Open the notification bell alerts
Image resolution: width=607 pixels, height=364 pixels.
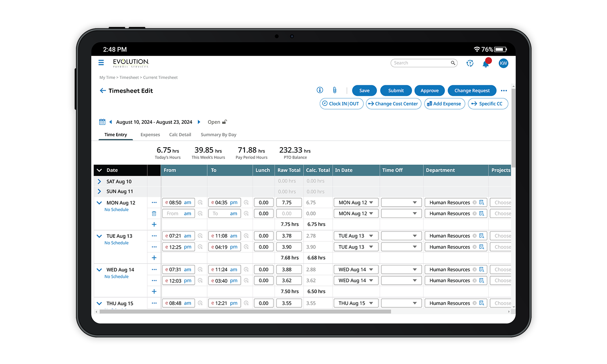coord(486,63)
